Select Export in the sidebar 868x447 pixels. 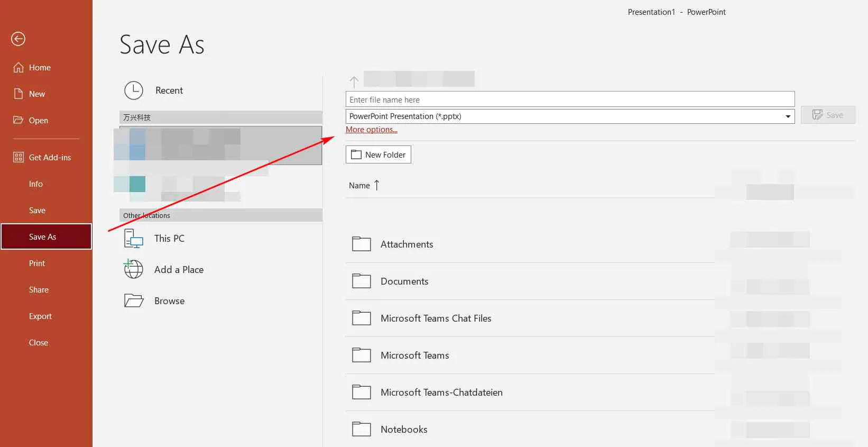pos(40,316)
